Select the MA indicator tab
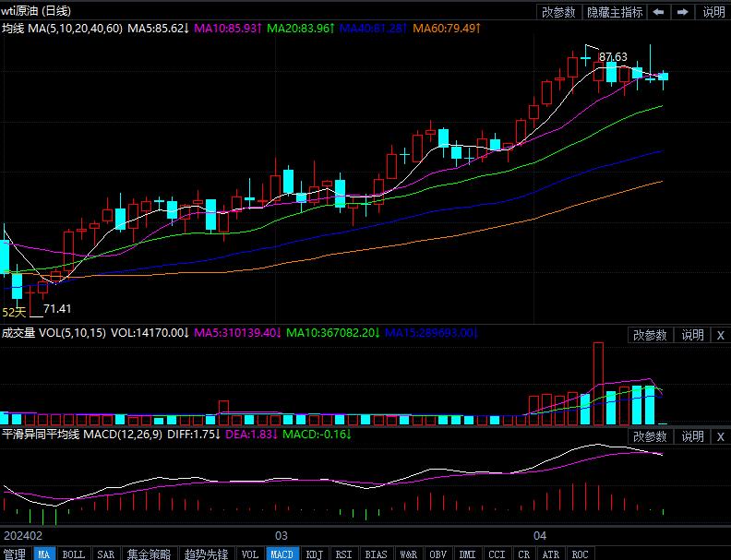731x560 pixels. [43, 554]
